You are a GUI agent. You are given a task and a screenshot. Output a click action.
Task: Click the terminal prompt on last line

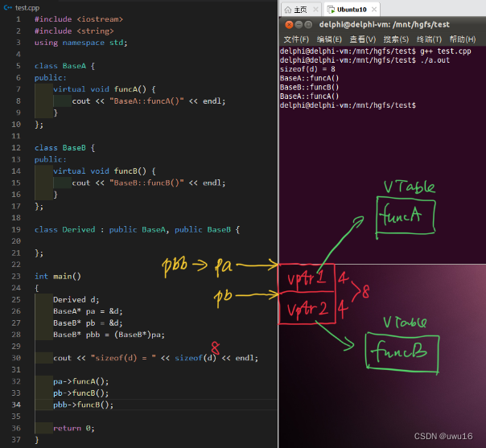pos(348,105)
